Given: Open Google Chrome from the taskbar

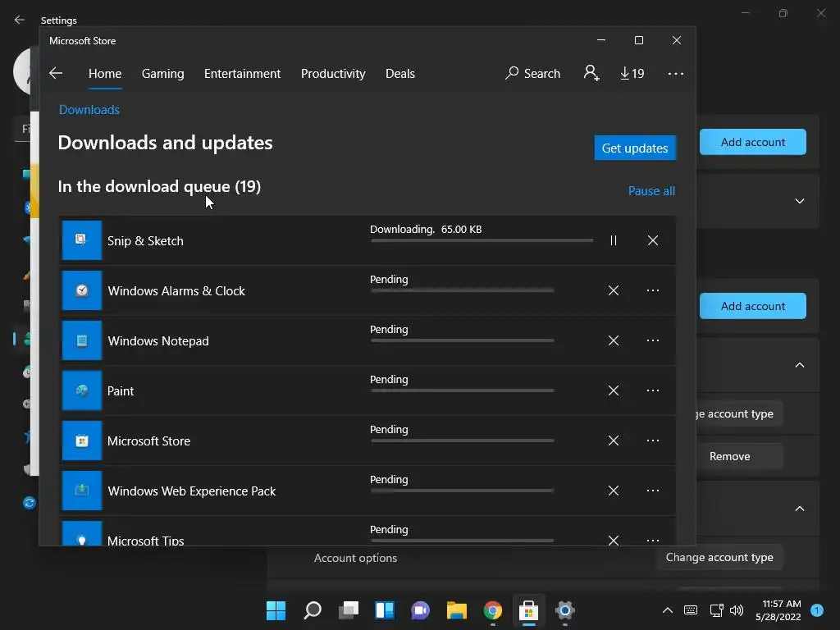Looking at the screenshot, I should 493,610.
